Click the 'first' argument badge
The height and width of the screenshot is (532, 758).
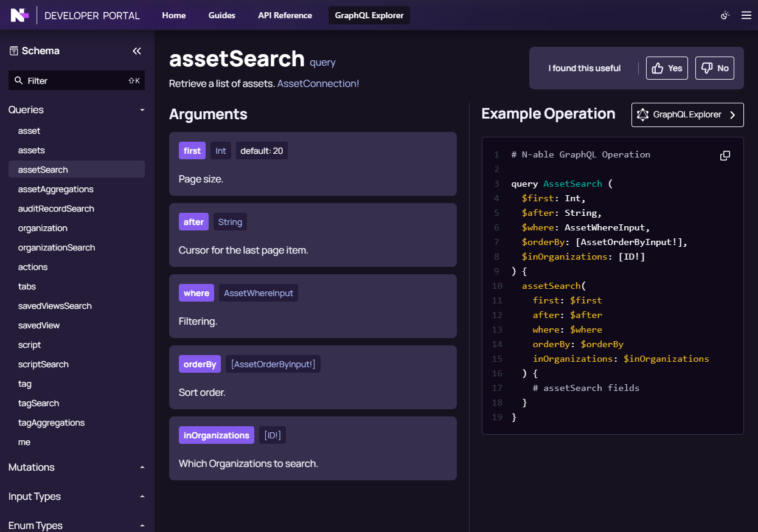coord(192,151)
